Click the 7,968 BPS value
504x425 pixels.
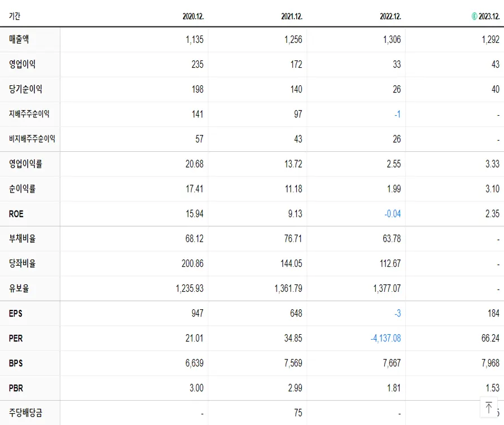pyautogui.click(x=490, y=363)
